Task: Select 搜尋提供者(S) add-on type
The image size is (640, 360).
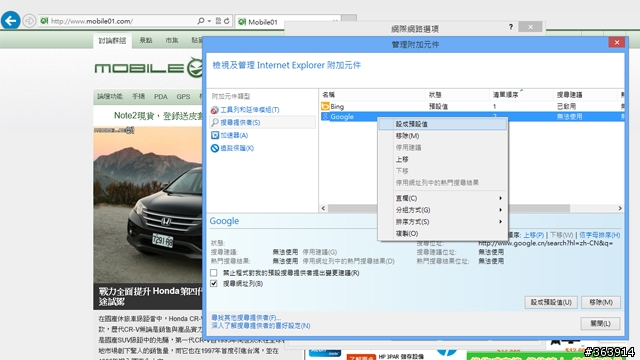Action: pyautogui.click(x=240, y=122)
